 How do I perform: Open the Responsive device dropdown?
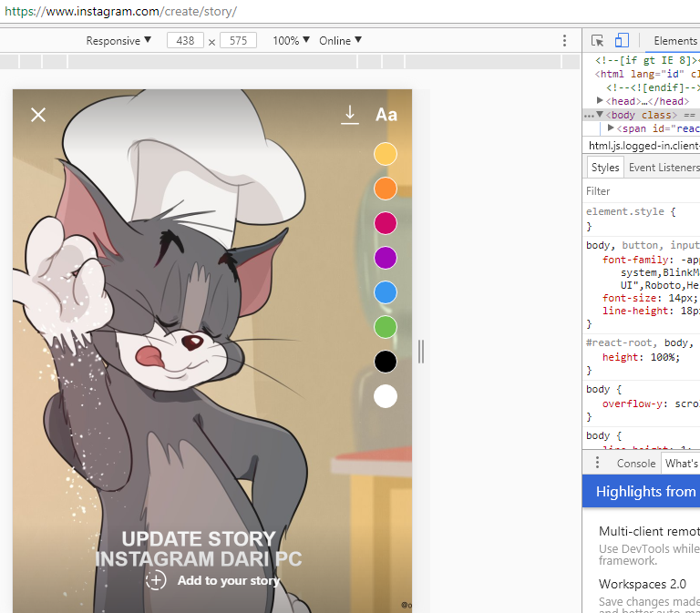[x=118, y=41]
